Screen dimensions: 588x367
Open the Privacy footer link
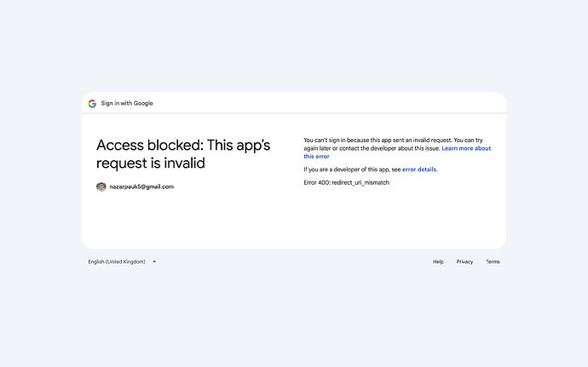pos(464,262)
